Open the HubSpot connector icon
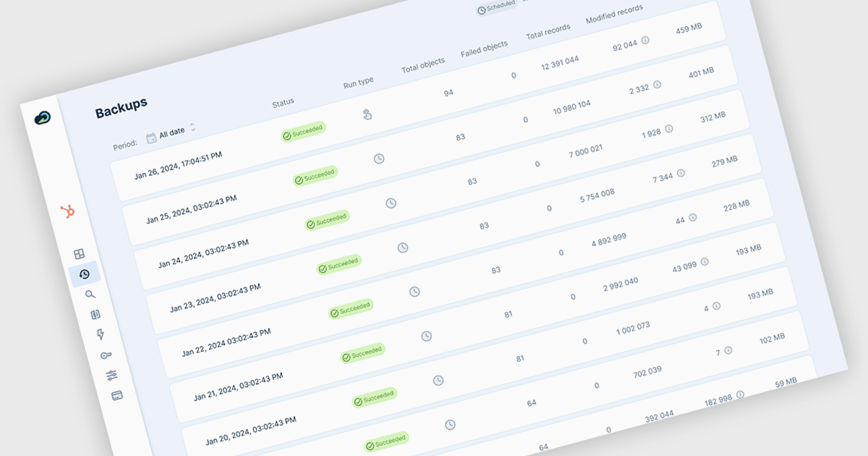 click(x=67, y=211)
